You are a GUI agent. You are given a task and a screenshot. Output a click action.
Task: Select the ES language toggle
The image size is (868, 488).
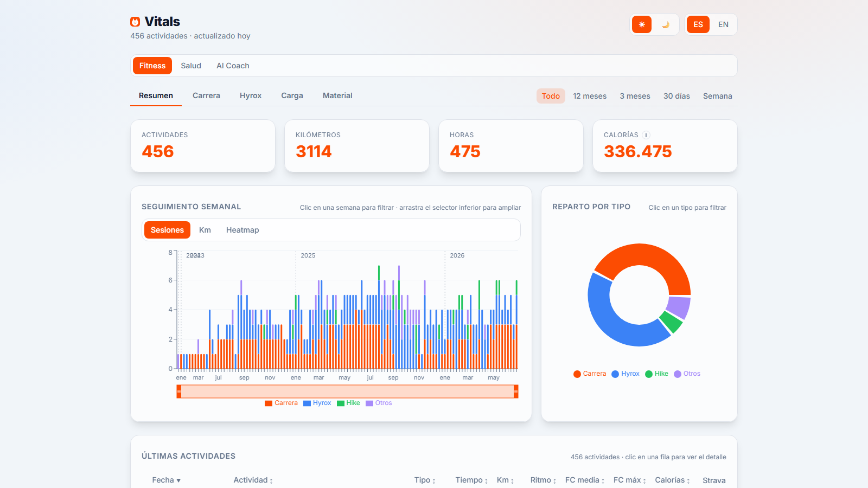tap(698, 24)
